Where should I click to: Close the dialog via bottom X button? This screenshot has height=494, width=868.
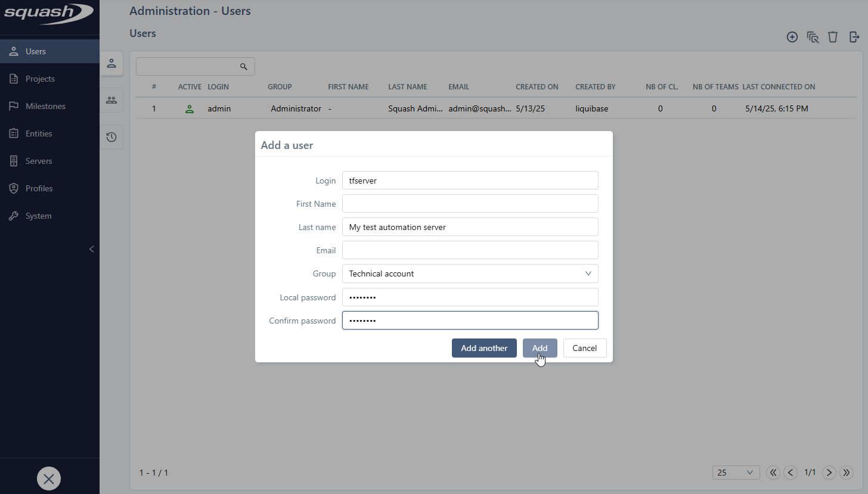[49, 479]
